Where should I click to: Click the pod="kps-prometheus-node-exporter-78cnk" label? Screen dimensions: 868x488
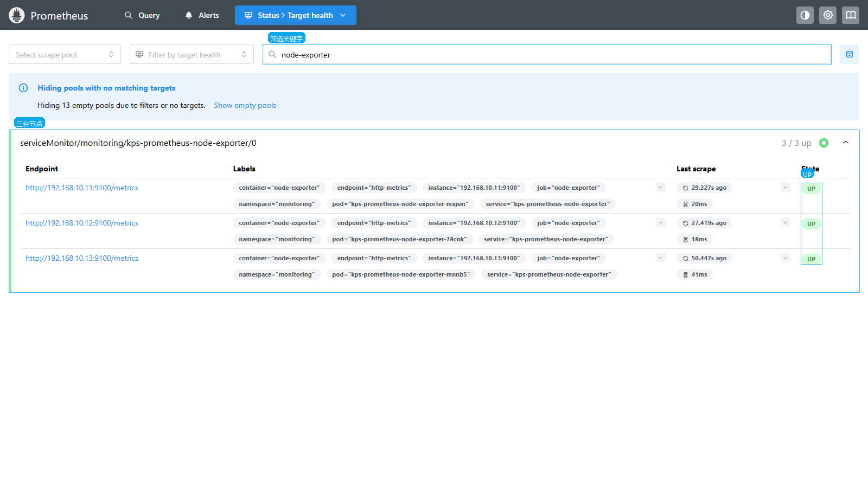[x=399, y=239]
